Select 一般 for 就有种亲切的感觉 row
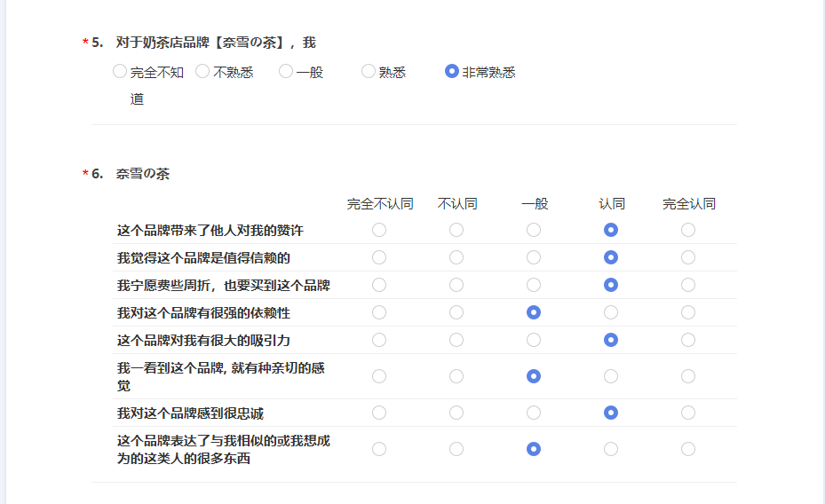This screenshot has width=825, height=504. click(x=534, y=376)
